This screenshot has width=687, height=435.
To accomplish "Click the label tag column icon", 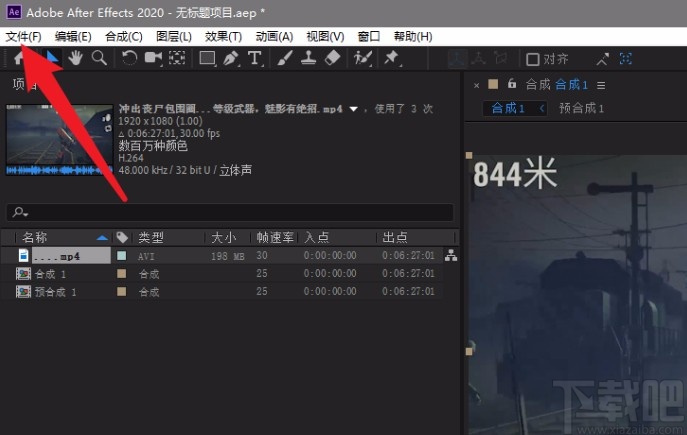I will (x=122, y=237).
